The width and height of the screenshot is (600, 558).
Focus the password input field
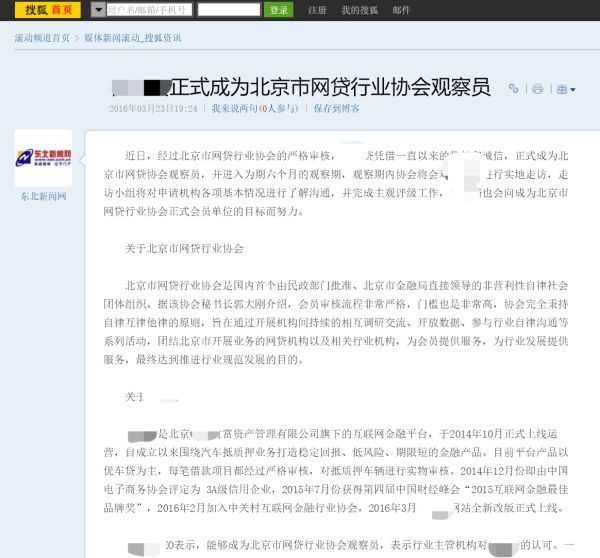pyautogui.click(x=229, y=10)
